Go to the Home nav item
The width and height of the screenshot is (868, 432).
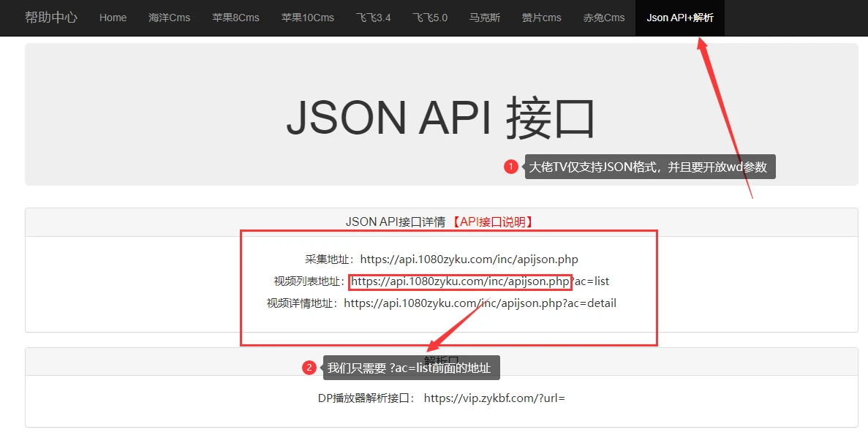tap(113, 18)
